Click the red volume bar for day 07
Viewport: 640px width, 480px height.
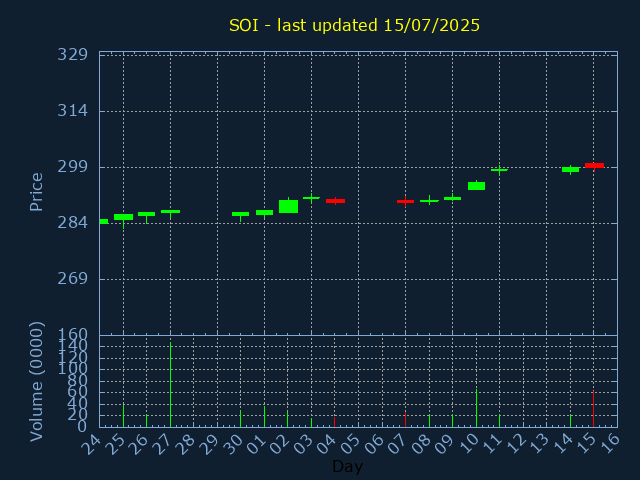click(x=405, y=420)
